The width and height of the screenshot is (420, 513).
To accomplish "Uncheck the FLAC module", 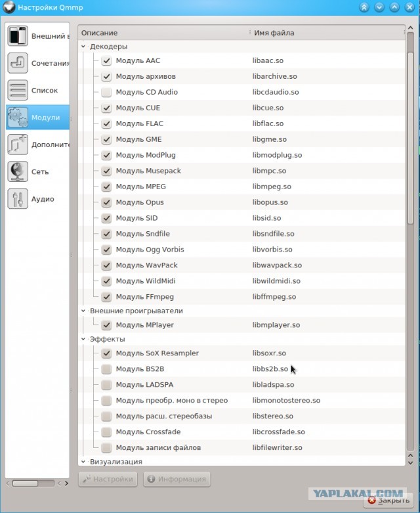I will pos(106,123).
